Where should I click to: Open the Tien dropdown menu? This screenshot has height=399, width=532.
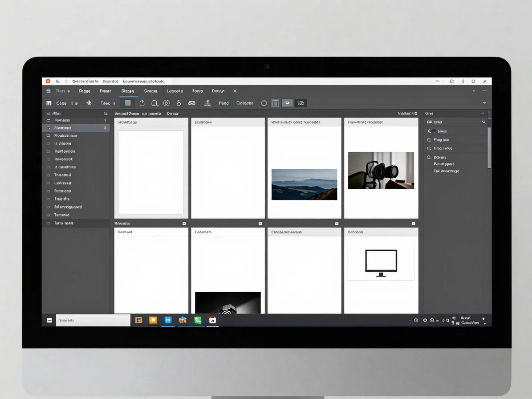pyautogui.click(x=63, y=91)
